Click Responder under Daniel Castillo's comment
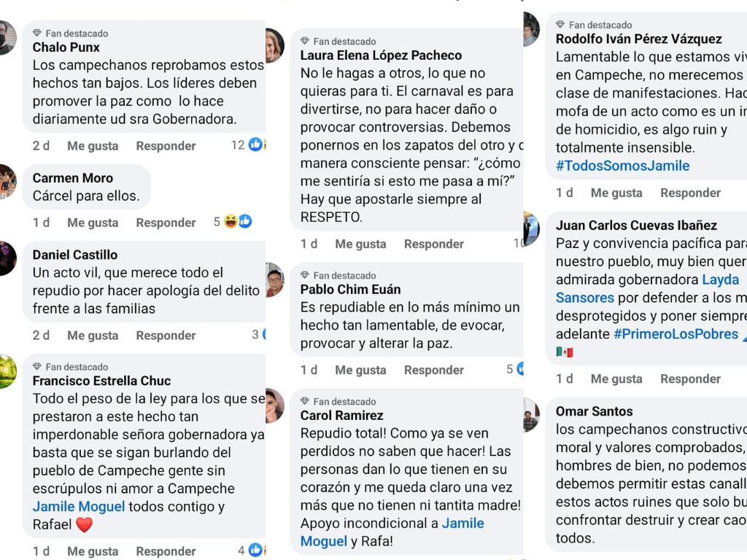The width and height of the screenshot is (747, 560). click(x=166, y=335)
